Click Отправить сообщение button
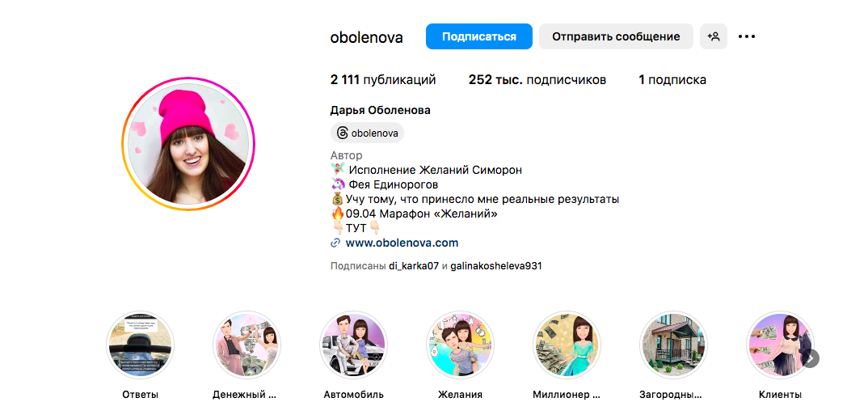 click(x=616, y=36)
